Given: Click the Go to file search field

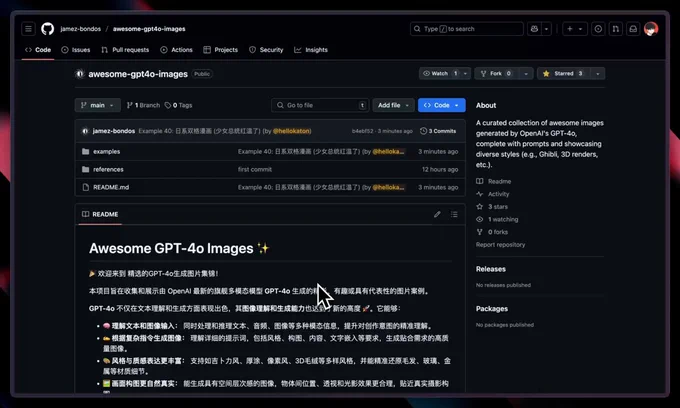Looking at the screenshot, I should pos(320,105).
